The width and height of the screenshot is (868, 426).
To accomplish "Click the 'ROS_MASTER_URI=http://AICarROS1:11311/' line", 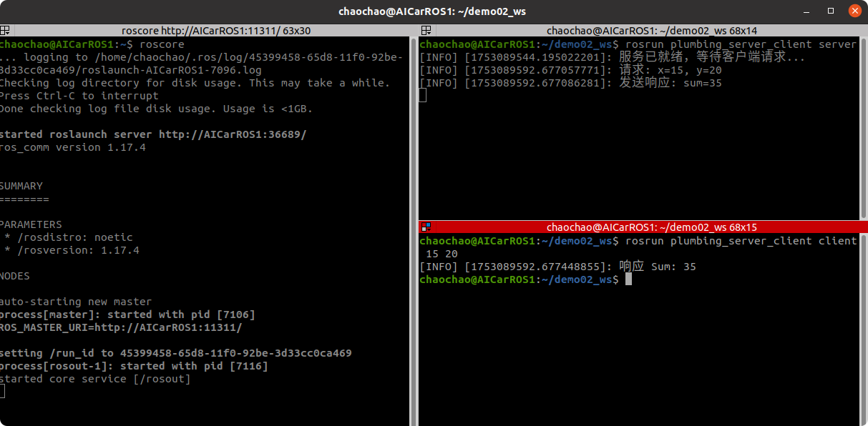I will click(121, 327).
